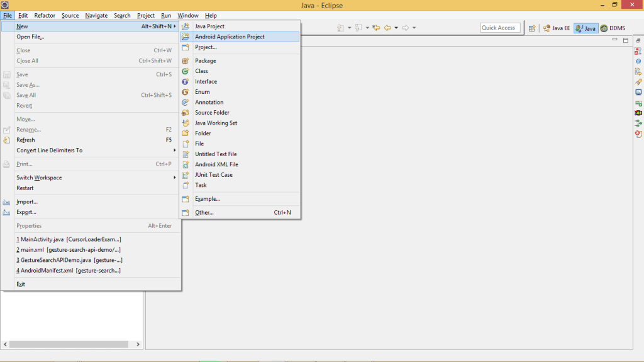Screen dimensions: 644x362
Task: Choose Open File... in File menu
Action: tap(91, 37)
